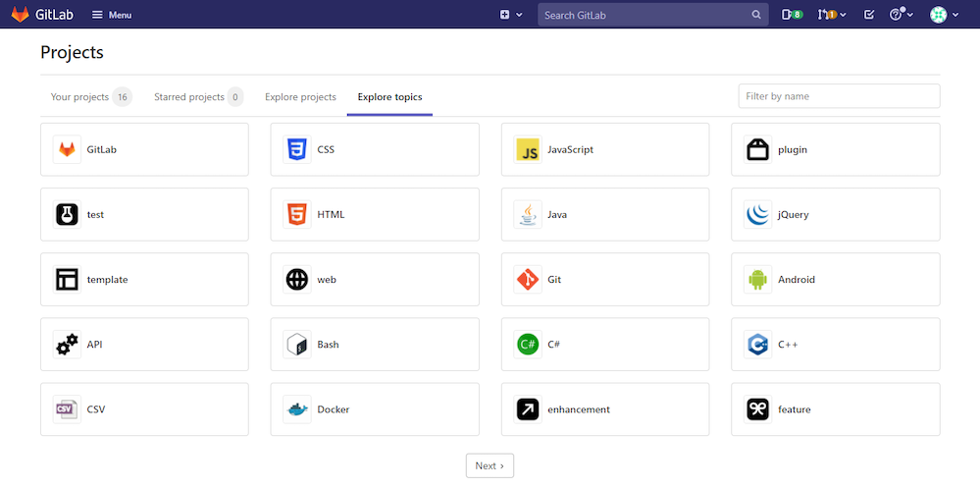Click the test flask icon
Screen dimensions: 980x488
coord(67,215)
